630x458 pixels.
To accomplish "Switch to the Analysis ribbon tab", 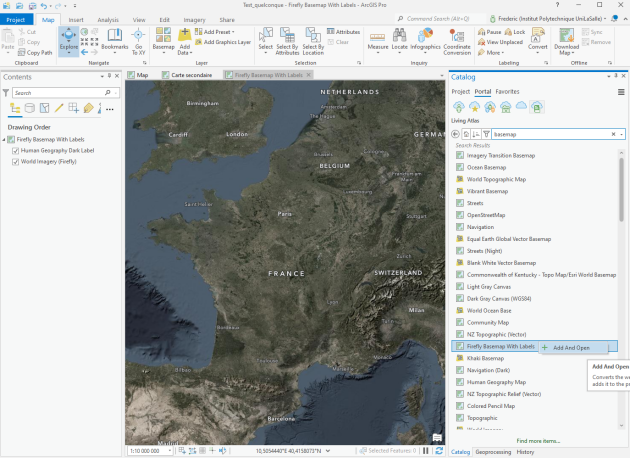I will click(108, 20).
